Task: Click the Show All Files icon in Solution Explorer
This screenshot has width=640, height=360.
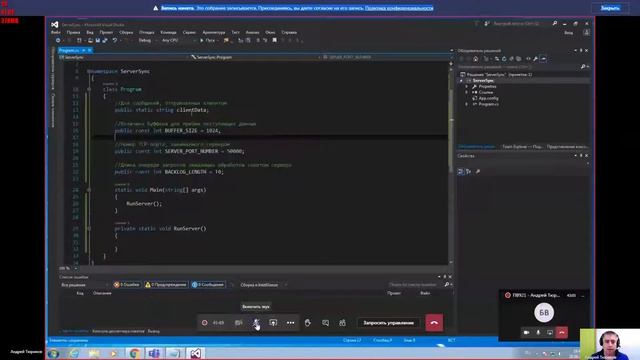Action: 518,59
